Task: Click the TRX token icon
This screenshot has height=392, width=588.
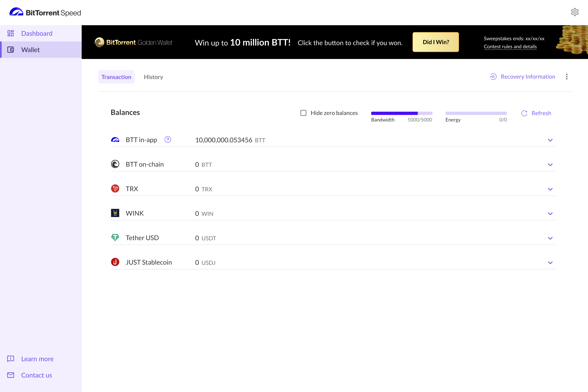Action: [115, 188]
